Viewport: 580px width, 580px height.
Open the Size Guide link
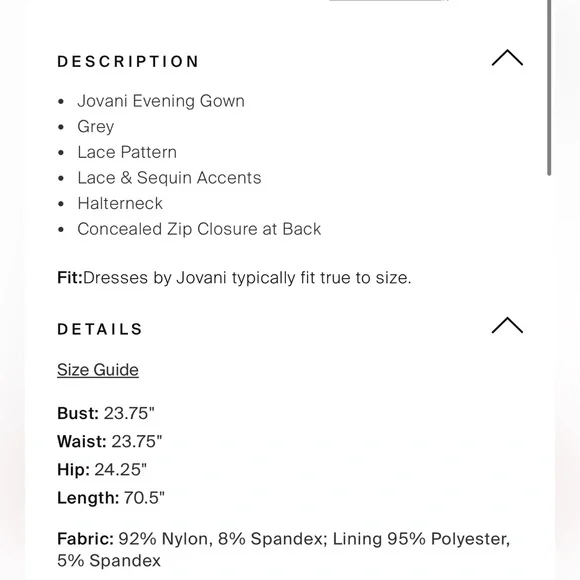[98, 370]
